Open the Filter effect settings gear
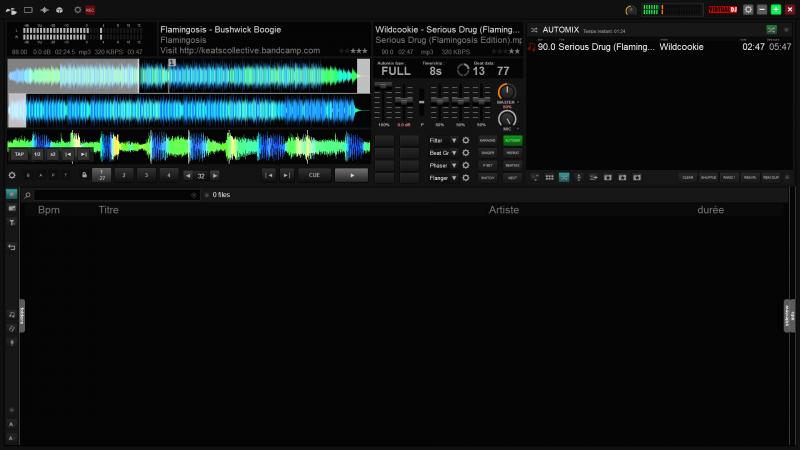800x450 pixels. pyautogui.click(x=466, y=140)
